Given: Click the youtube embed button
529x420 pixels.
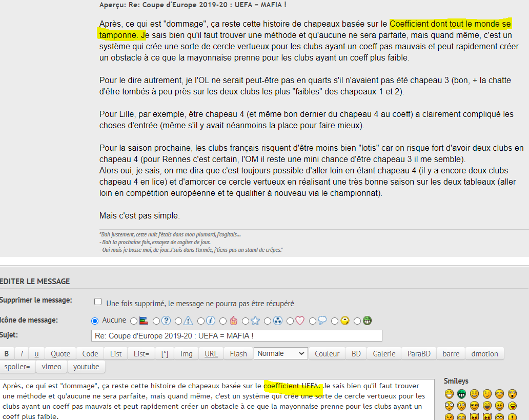Looking at the screenshot, I should tap(86, 367).
